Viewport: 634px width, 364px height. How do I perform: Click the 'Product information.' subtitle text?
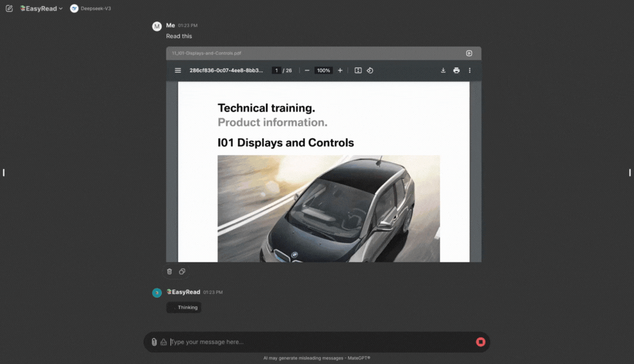pos(273,122)
